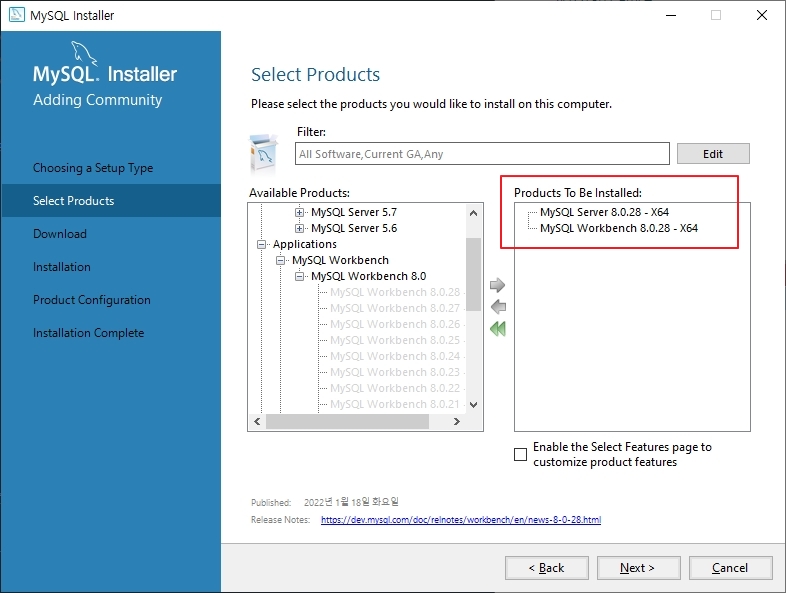Click the Back button
Viewport: 786px width, 593px height.
(546, 567)
